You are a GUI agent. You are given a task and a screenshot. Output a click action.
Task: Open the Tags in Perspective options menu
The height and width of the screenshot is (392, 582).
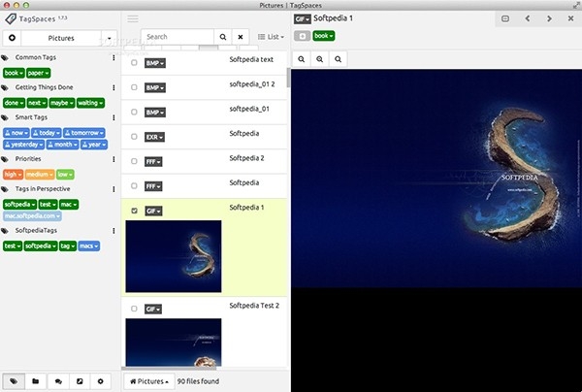pyautogui.click(x=113, y=189)
